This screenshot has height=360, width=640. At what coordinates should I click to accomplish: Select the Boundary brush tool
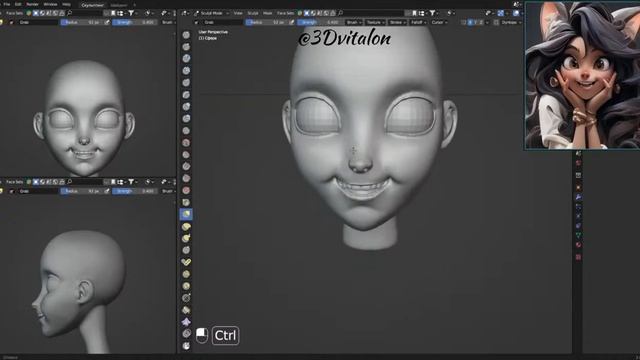click(x=186, y=310)
